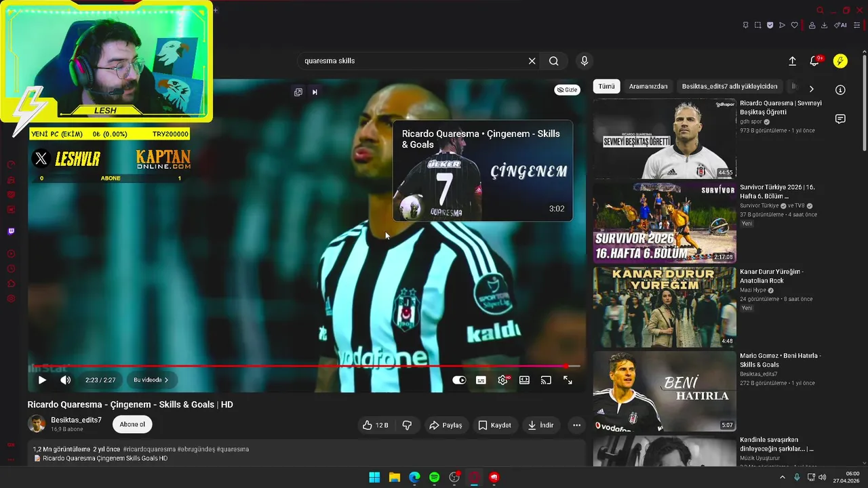Open the YouTube upload/create icon
The image size is (868, 488).
792,61
